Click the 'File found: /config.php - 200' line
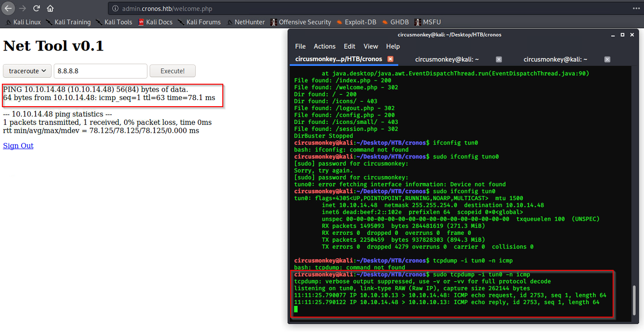The image size is (644, 333). tap(344, 115)
